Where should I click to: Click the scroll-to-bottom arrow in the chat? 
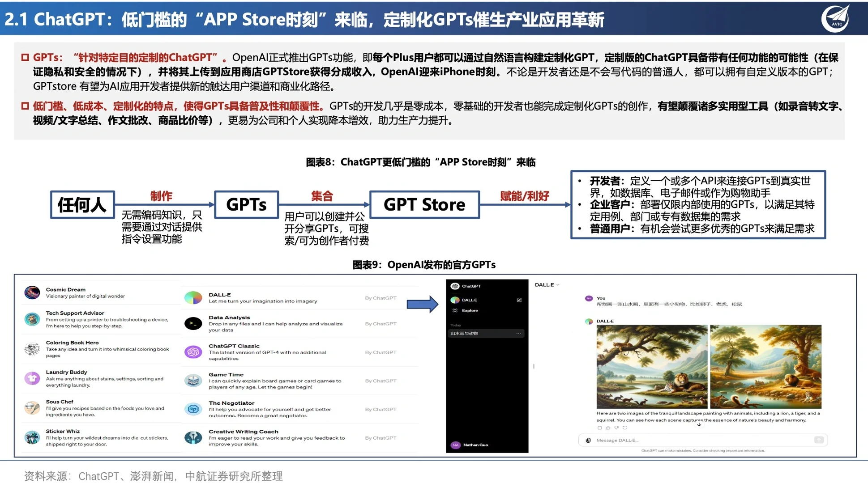pos(699,424)
